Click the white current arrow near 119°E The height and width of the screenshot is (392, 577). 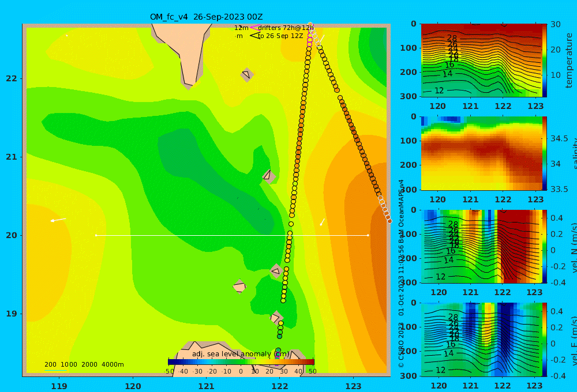coord(58,220)
